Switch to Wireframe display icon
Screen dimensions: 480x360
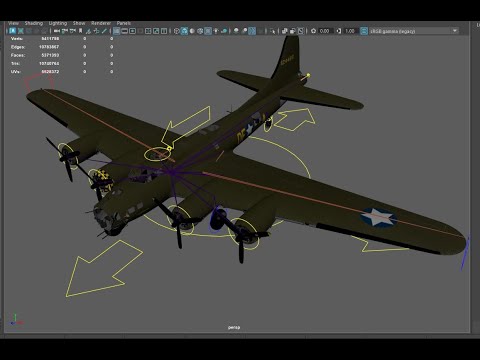(x=177, y=31)
